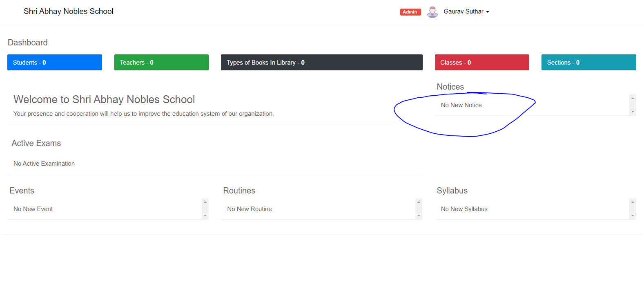The height and width of the screenshot is (281, 644).
Task: Click 'No New Routine' text
Action: 250,209
